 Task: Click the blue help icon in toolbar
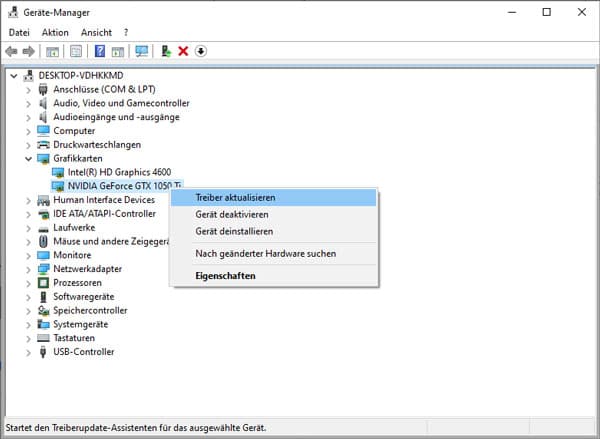pyautogui.click(x=100, y=51)
